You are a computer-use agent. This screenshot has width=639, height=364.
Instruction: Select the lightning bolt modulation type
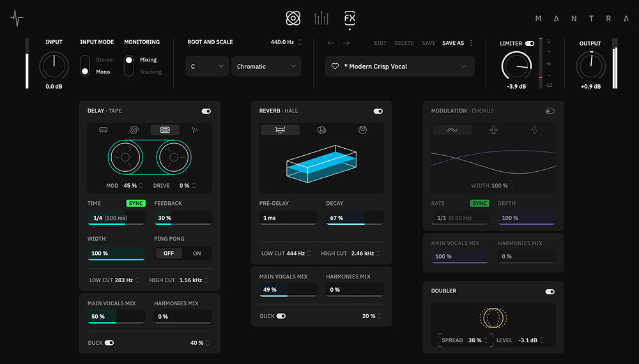pos(535,130)
